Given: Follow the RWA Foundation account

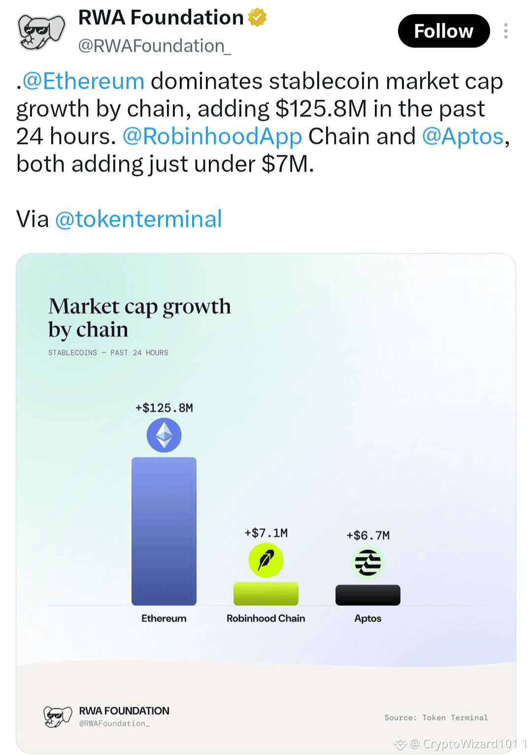Looking at the screenshot, I should point(444,31).
